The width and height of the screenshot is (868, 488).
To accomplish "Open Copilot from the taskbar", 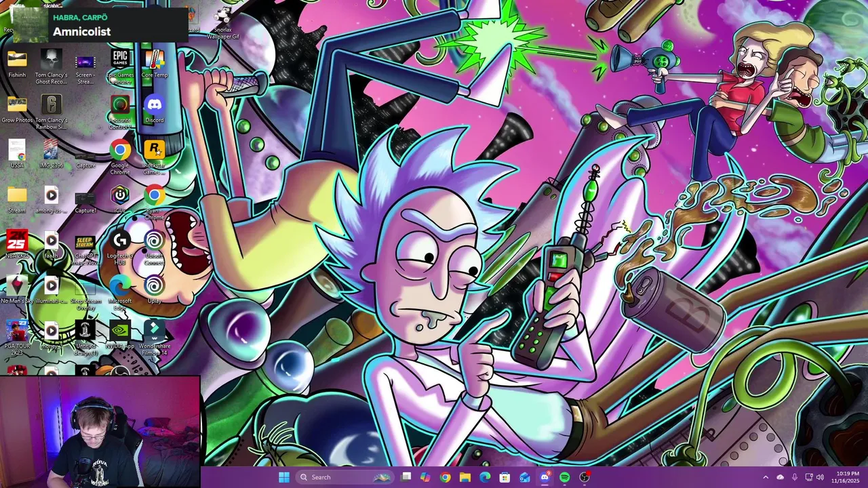I will coord(425,477).
